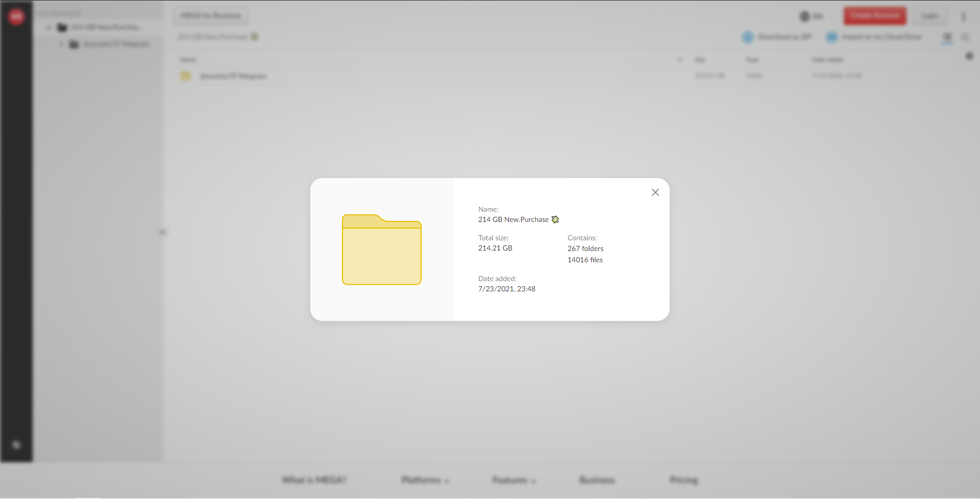
Task: Click the Total size: label in the dialog
Action: (x=494, y=238)
